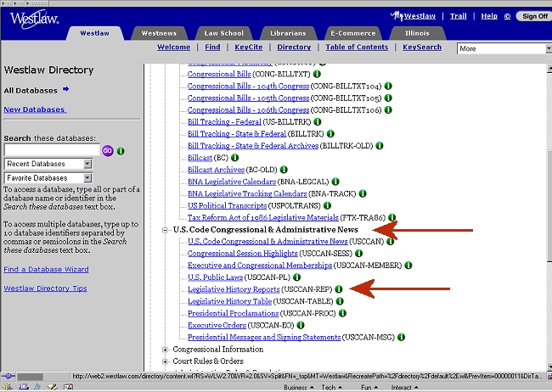This screenshot has width=552, height=392.
Task: Select the Illinois tab
Action: pyautogui.click(x=417, y=33)
